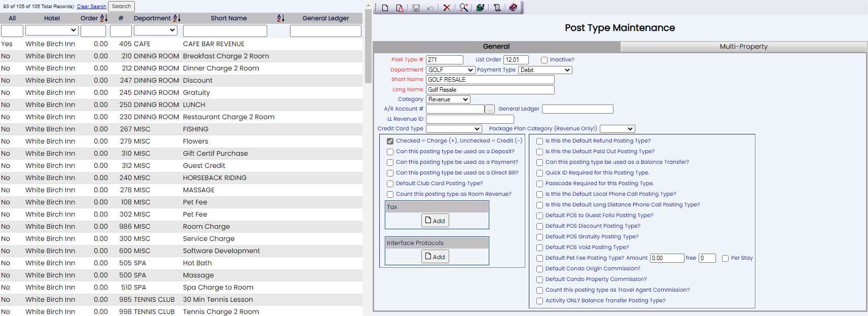Screen dimensions: 868x316
Task: Select the General tab
Action: coord(496,47)
